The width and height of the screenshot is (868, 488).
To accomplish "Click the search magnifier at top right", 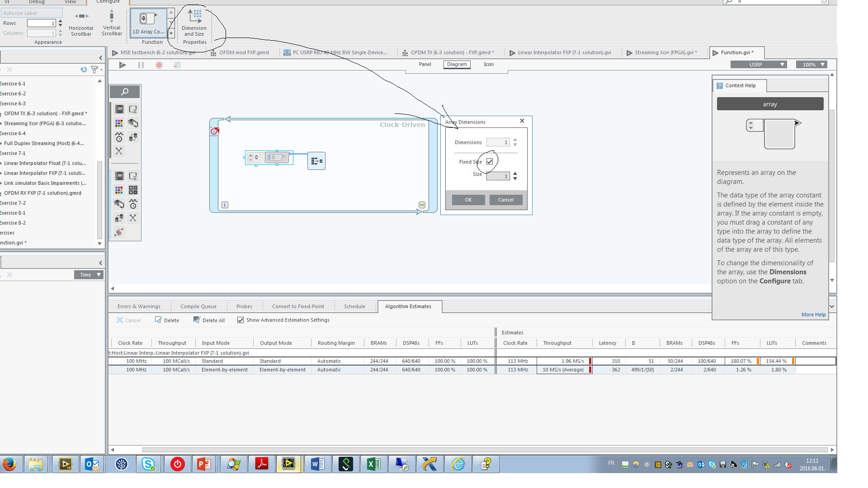I will [729, 2].
